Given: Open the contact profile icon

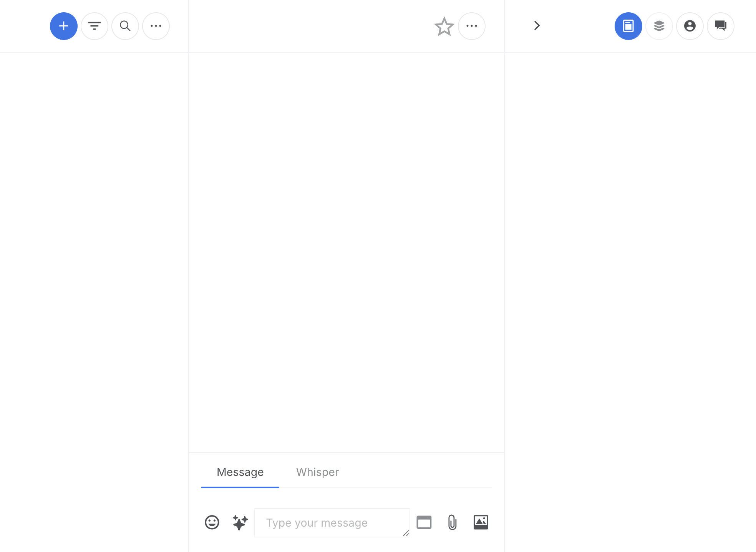Looking at the screenshot, I should (x=690, y=26).
